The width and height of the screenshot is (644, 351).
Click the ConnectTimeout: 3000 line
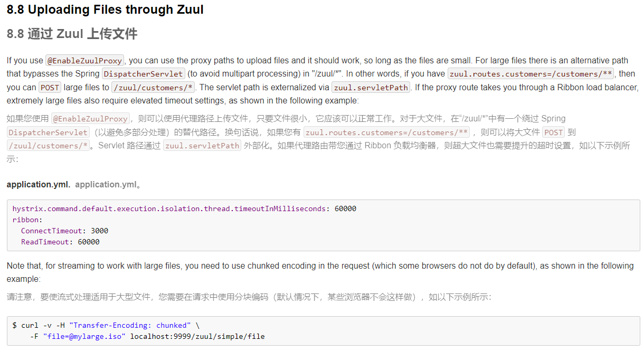point(64,231)
